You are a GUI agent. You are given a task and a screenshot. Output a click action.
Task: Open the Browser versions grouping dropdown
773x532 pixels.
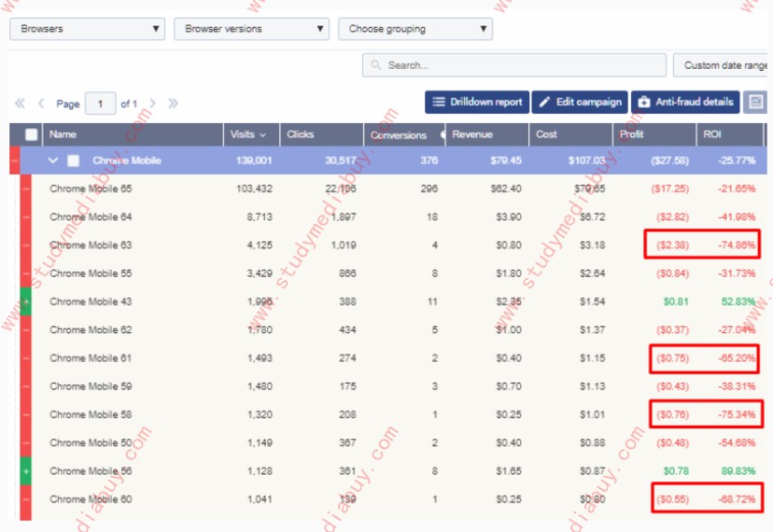pos(251,29)
